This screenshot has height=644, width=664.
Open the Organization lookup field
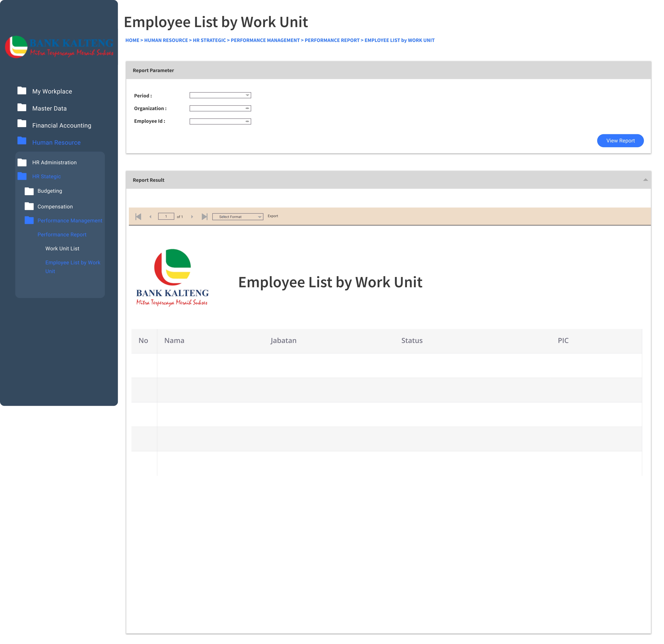pos(220,108)
